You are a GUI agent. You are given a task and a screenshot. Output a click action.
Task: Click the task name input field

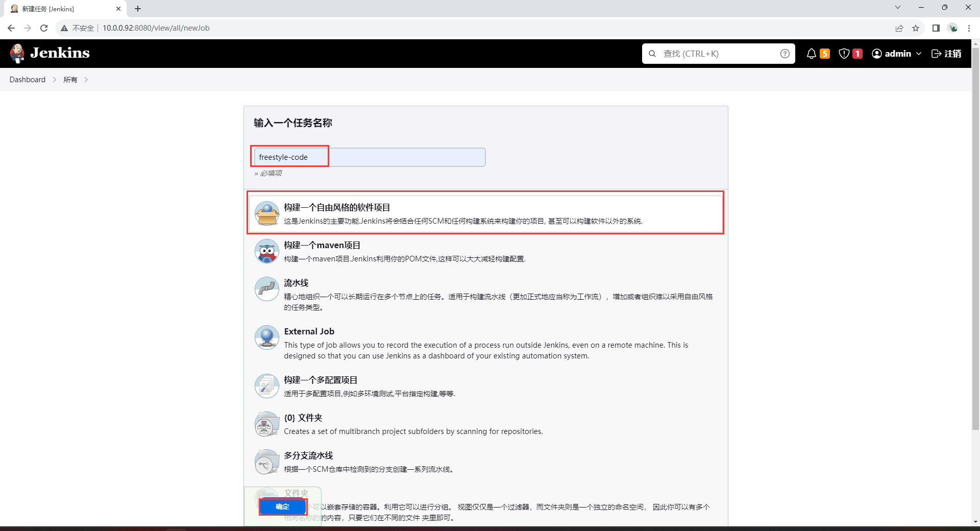coord(370,157)
